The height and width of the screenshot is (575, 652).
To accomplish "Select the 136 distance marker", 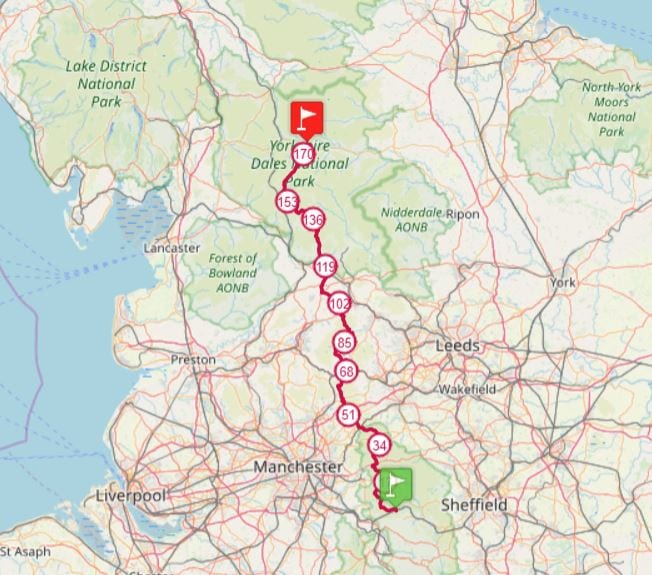I will [313, 220].
